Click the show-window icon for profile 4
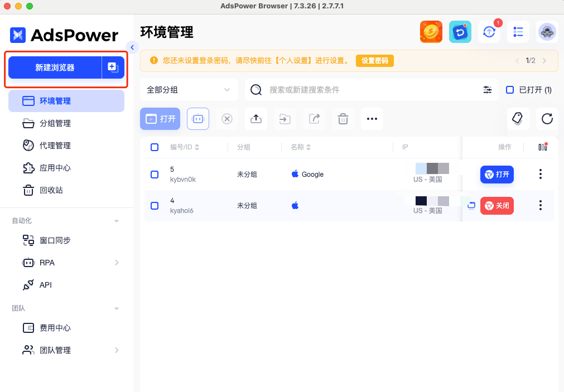 point(471,205)
